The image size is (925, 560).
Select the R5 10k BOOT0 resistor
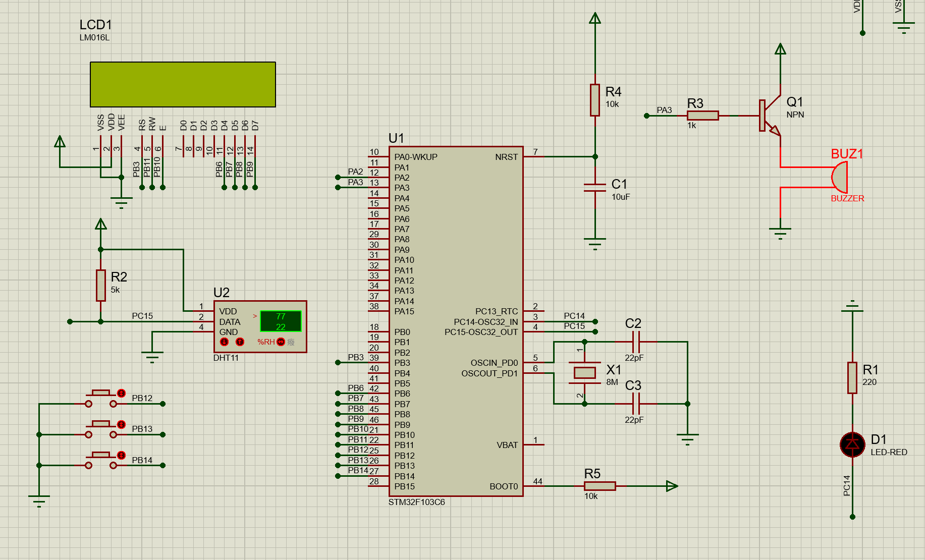pyautogui.click(x=600, y=486)
